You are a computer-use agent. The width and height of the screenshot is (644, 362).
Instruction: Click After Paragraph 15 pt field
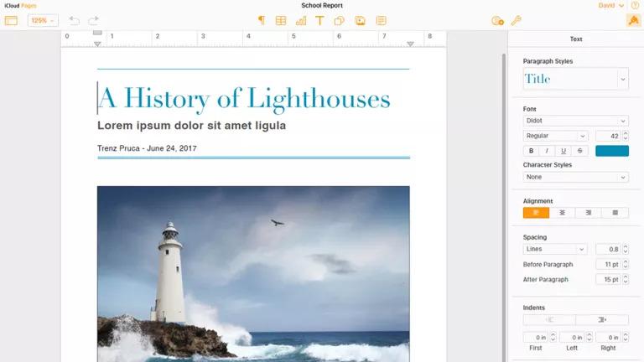click(x=608, y=280)
